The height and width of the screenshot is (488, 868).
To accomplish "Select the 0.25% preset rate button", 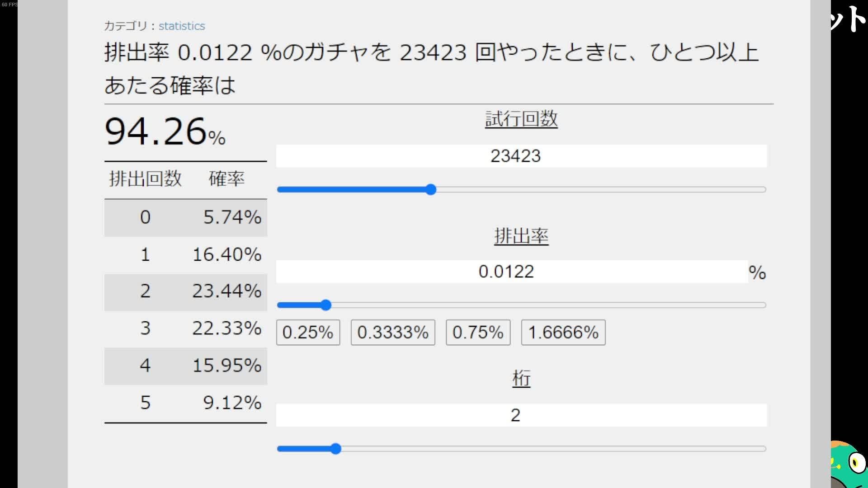I will pos(308,332).
